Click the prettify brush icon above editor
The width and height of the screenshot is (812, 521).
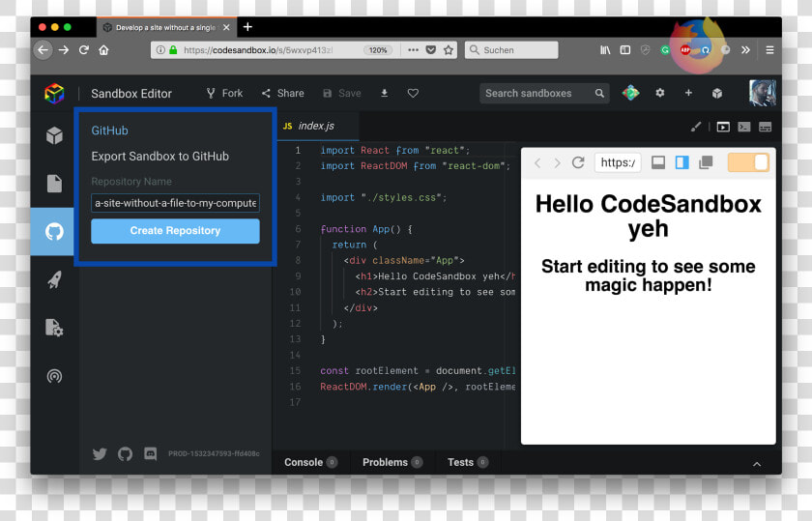696,127
